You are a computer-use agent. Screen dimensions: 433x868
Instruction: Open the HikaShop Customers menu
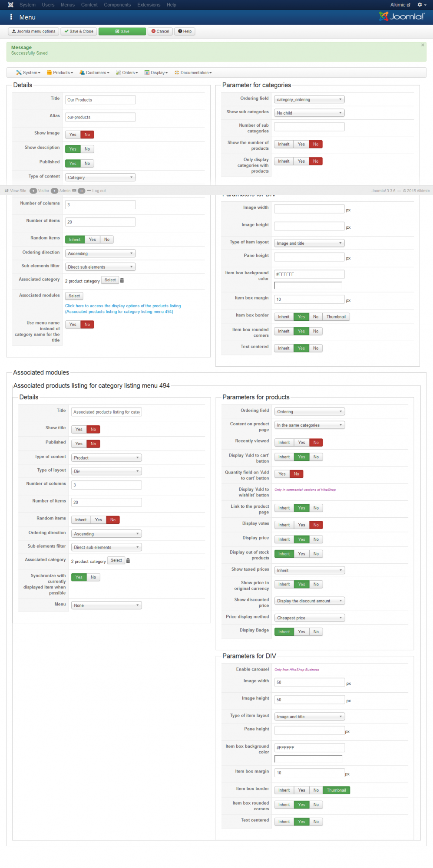click(94, 73)
